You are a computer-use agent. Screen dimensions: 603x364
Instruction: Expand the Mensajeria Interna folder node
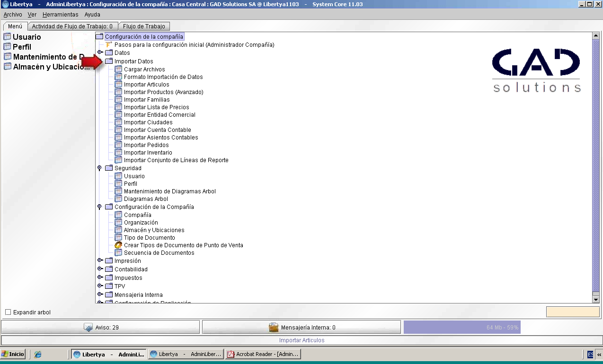click(100, 295)
